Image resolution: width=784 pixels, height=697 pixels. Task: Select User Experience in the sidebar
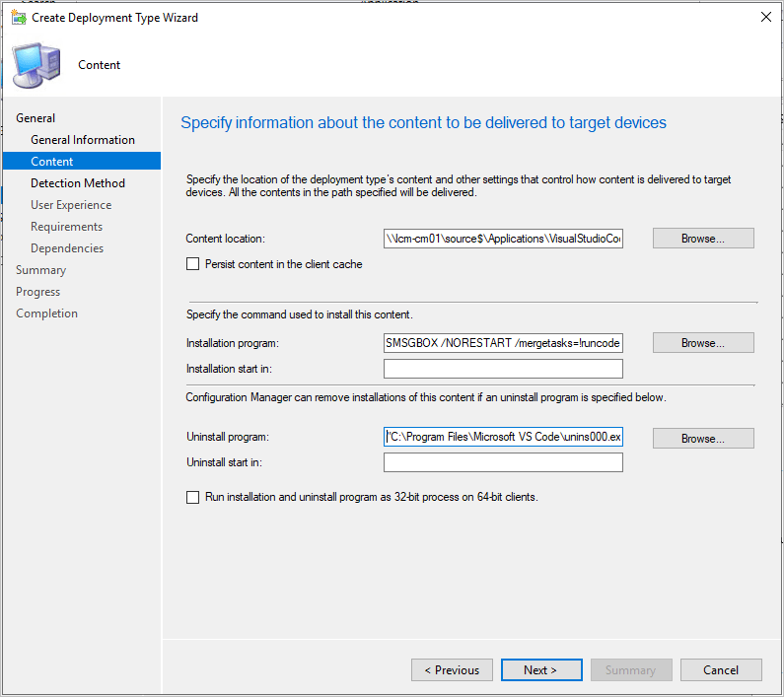[71, 205]
